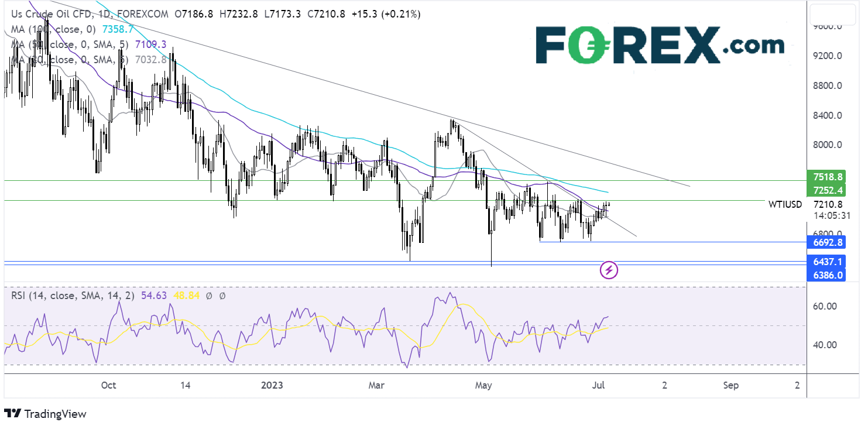Open the TradingView logo link
This screenshot has height=429, width=868.
45,414
